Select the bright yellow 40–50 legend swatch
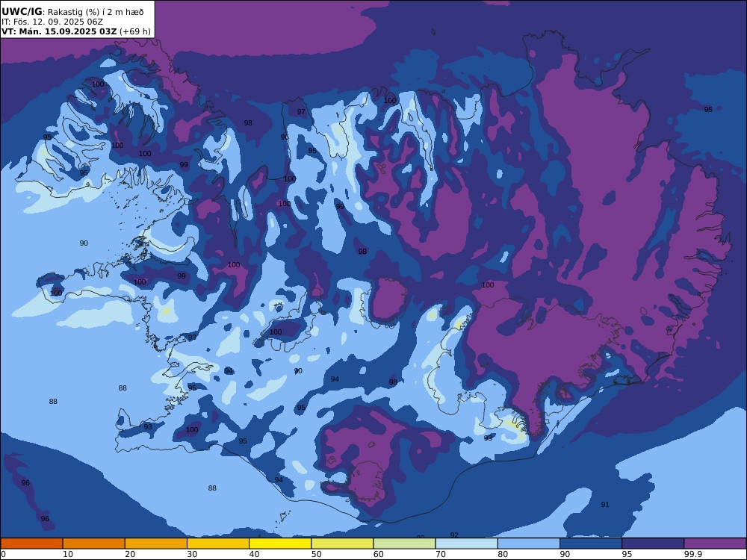 (280, 544)
